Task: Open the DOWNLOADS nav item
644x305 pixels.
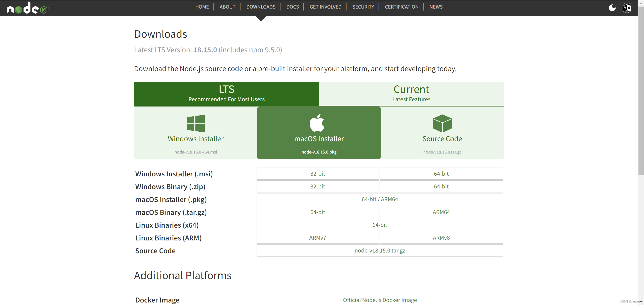Action: [261, 7]
